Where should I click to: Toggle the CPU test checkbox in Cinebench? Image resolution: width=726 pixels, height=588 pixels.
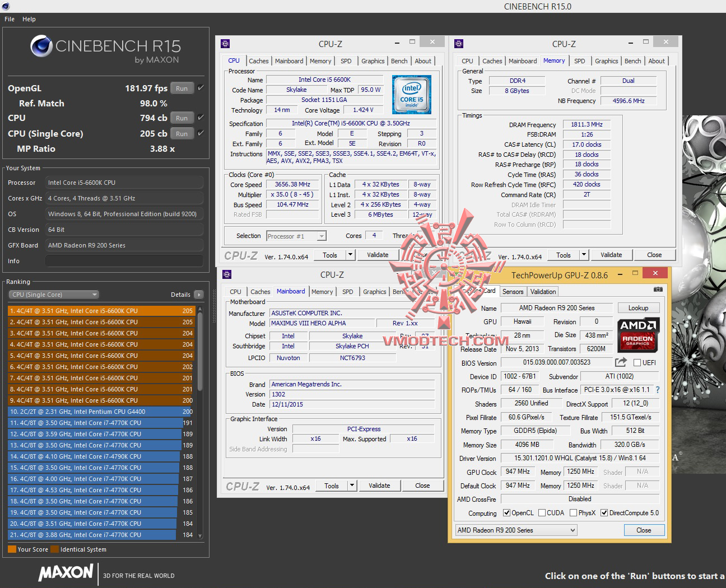click(201, 118)
